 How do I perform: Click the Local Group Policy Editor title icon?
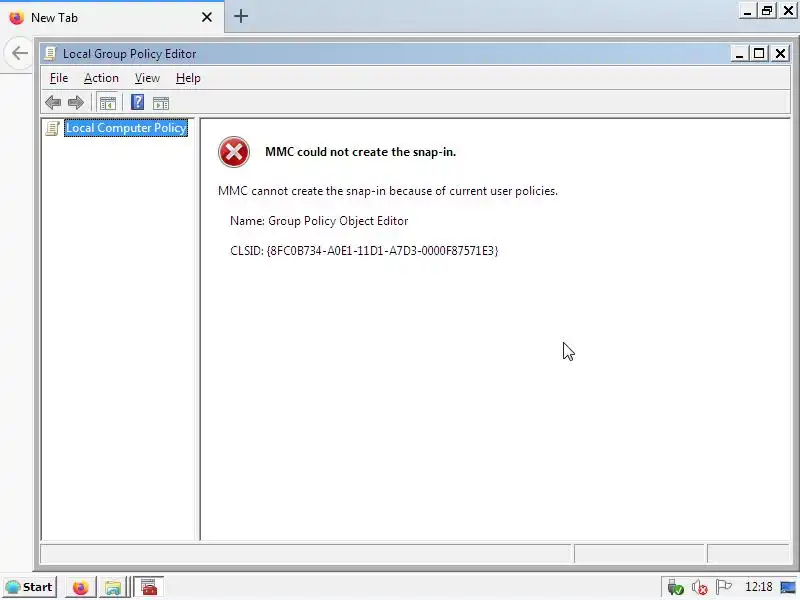(x=50, y=53)
